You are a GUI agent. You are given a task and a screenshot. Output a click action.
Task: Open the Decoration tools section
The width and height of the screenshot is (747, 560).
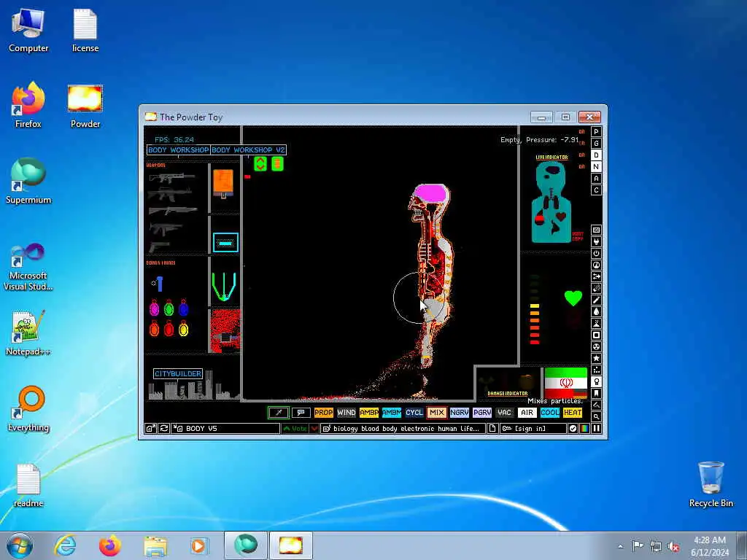click(596, 405)
